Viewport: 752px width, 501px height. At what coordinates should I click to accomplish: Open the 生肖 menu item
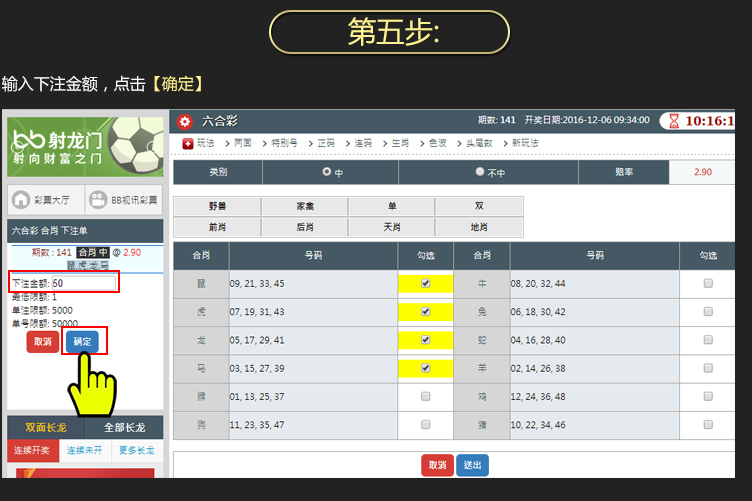click(399, 144)
